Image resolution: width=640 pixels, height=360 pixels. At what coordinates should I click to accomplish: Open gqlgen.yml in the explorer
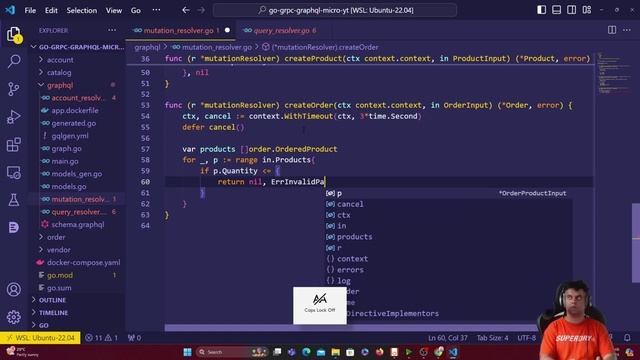tap(70, 136)
